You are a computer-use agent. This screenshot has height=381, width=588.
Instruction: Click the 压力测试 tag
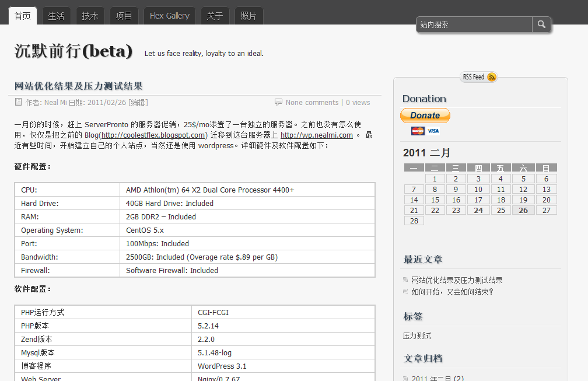click(416, 335)
